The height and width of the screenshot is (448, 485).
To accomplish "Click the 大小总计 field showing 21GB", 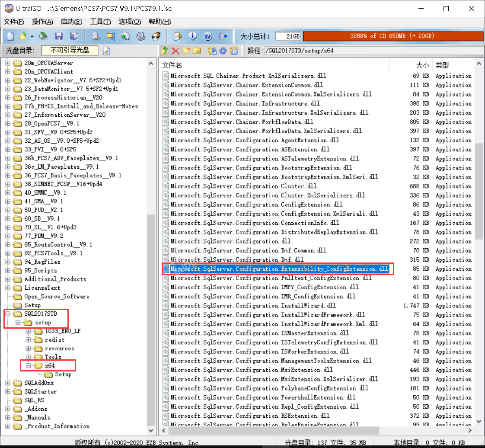I will point(288,36).
